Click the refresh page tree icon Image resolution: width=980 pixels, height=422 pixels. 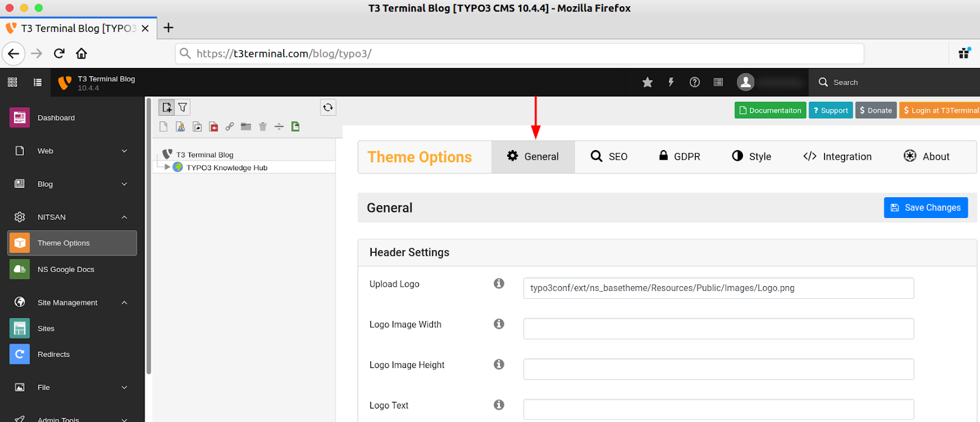pos(328,107)
